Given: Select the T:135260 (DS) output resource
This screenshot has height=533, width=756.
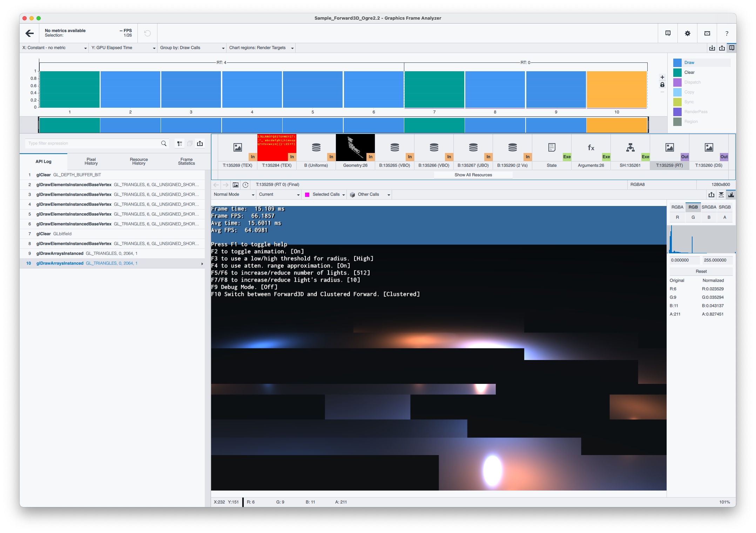Looking at the screenshot, I should [709, 152].
